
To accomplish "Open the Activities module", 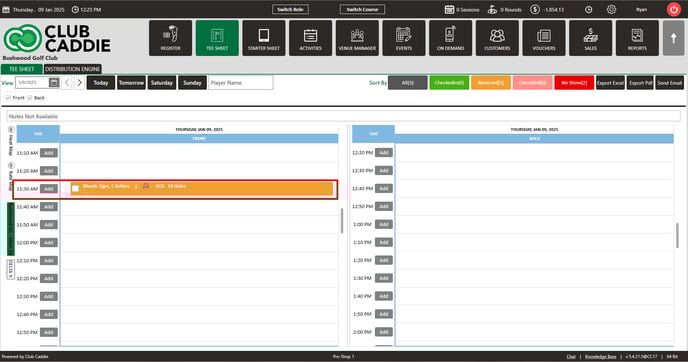I will (310, 38).
